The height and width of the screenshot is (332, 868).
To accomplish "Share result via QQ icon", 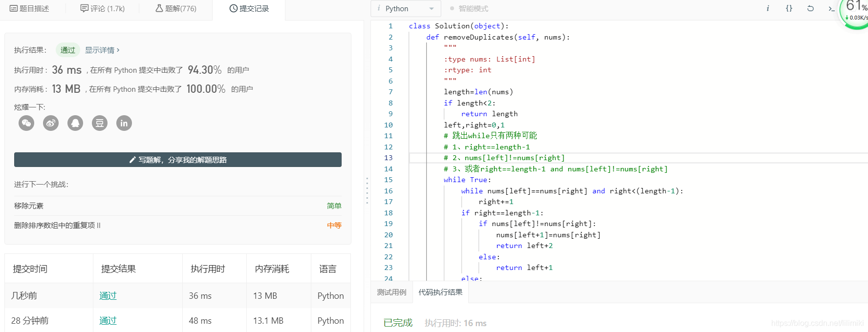I will click(75, 123).
